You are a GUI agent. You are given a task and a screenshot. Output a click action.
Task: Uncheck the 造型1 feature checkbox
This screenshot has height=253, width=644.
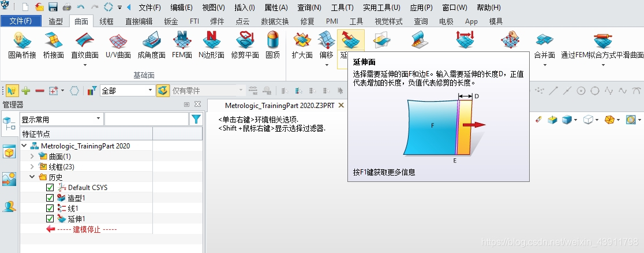(50, 198)
